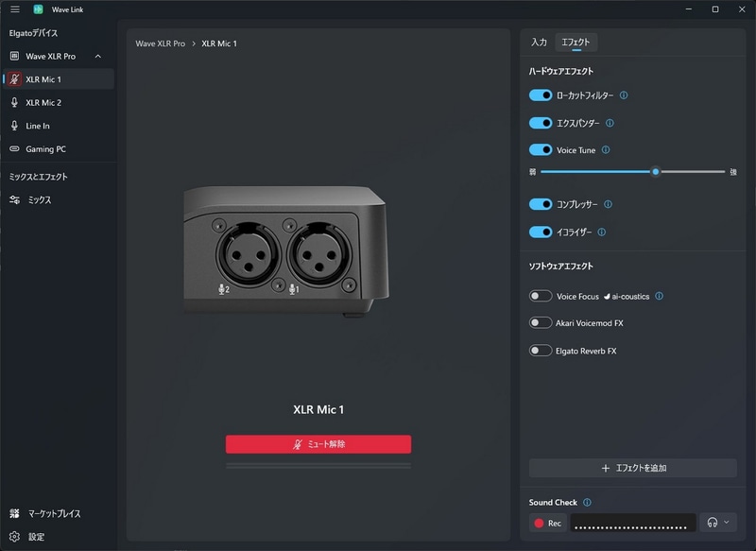Show info for Sound Check
Viewport: 756px width, 551px height.
[587, 502]
